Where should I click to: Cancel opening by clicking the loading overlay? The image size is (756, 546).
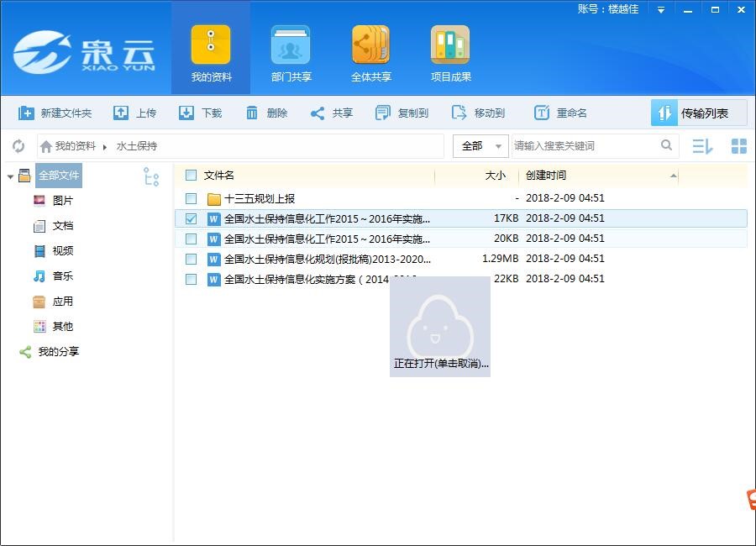click(x=440, y=328)
